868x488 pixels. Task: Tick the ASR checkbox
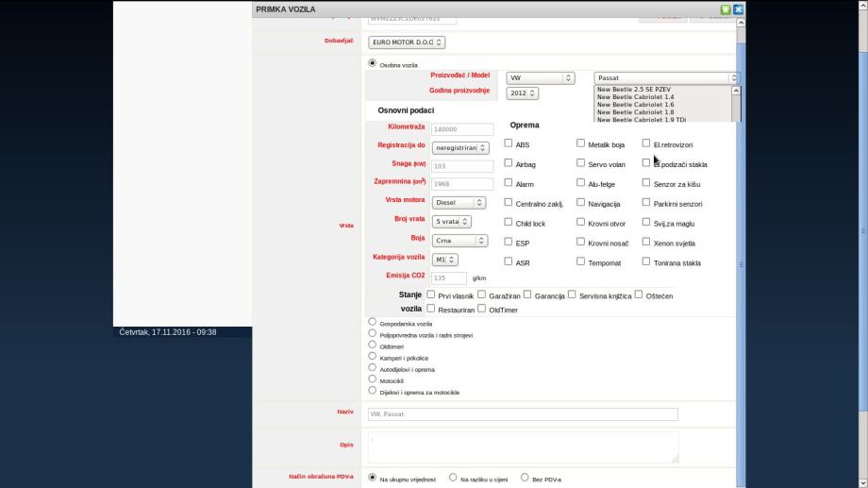[509, 261]
